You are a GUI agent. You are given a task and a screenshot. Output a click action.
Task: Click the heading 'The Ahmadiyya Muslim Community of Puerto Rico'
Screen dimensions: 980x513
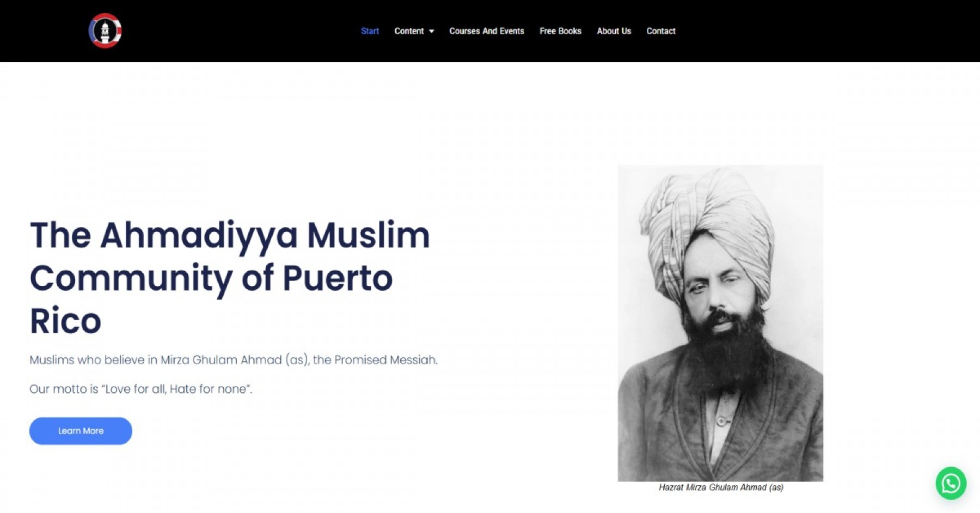point(230,278)
